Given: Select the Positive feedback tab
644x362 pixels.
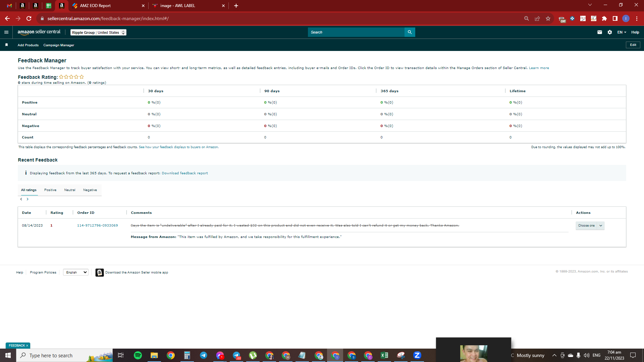Looking at the screenshot, I should [x=50, y=190].
